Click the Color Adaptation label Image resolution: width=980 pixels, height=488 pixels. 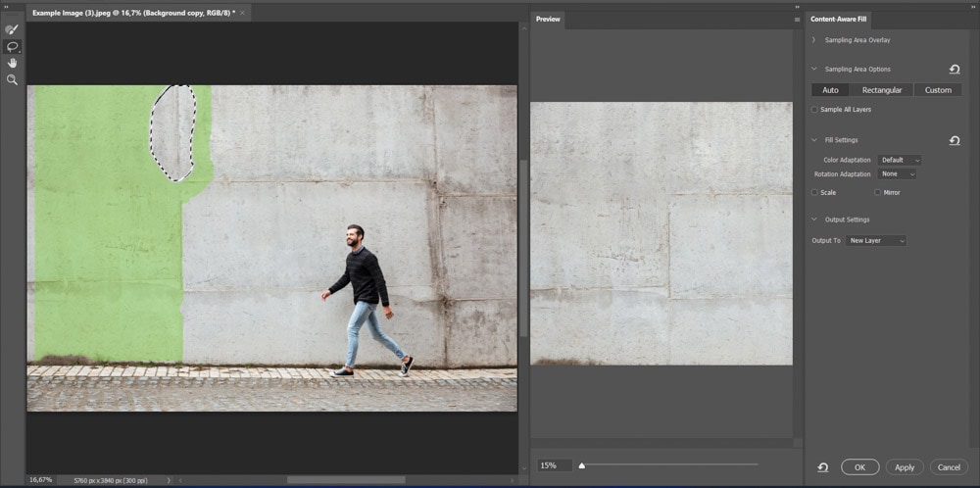click(847, 160)
